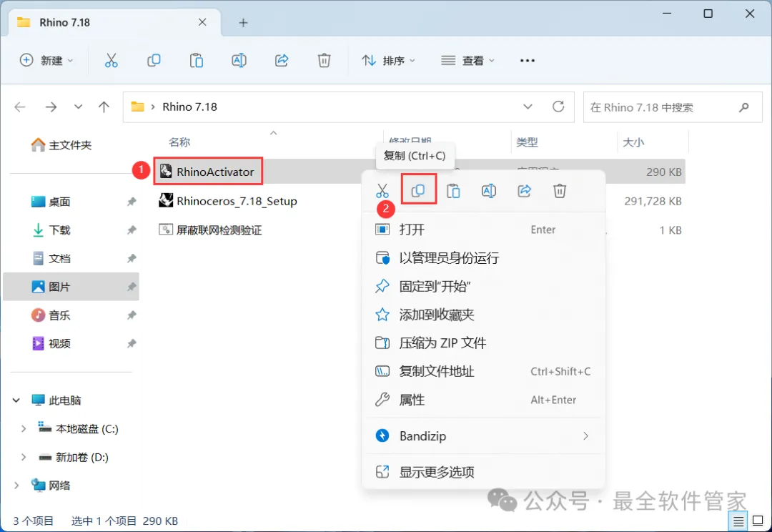Open 文档 in the sidebar
The width and height of the screenshot is (772, 532).
(x=51, y=259)
